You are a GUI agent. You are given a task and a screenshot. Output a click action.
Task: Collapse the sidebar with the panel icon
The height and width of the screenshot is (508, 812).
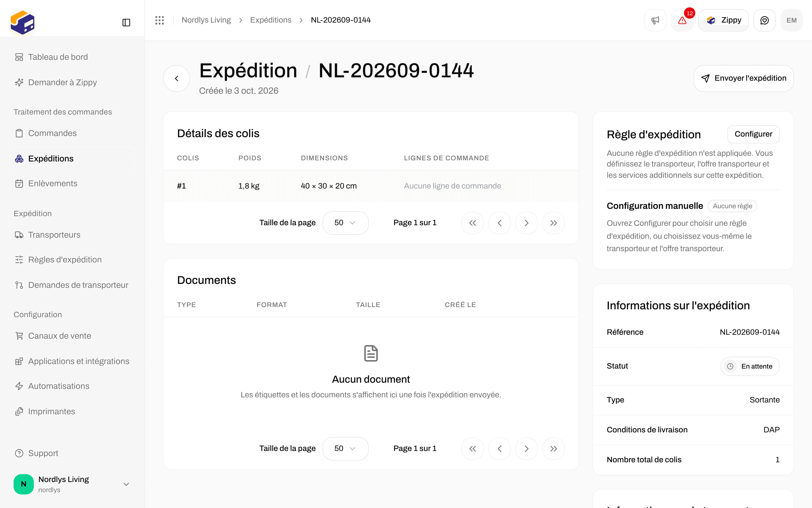126,23
